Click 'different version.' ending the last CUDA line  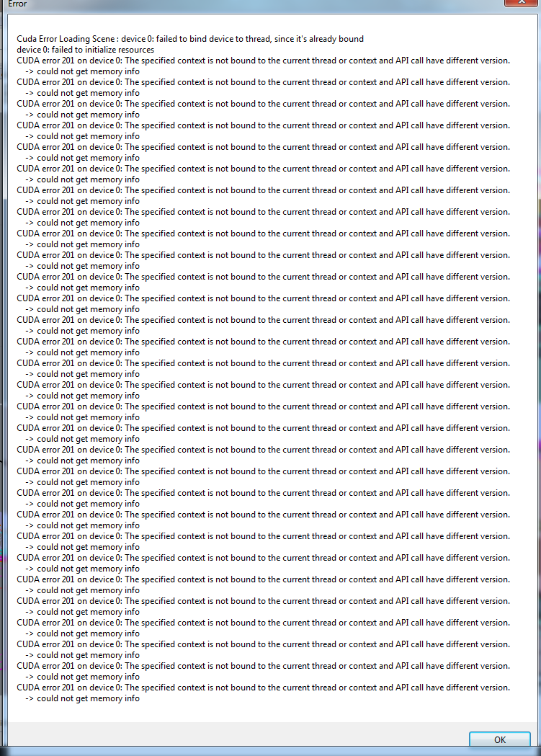tap(478, 688)
